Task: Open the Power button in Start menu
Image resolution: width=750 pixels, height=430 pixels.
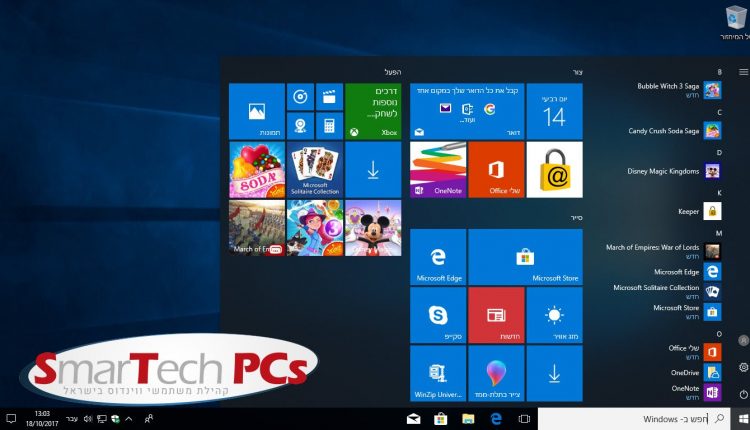Action: (x=743, y=394)
